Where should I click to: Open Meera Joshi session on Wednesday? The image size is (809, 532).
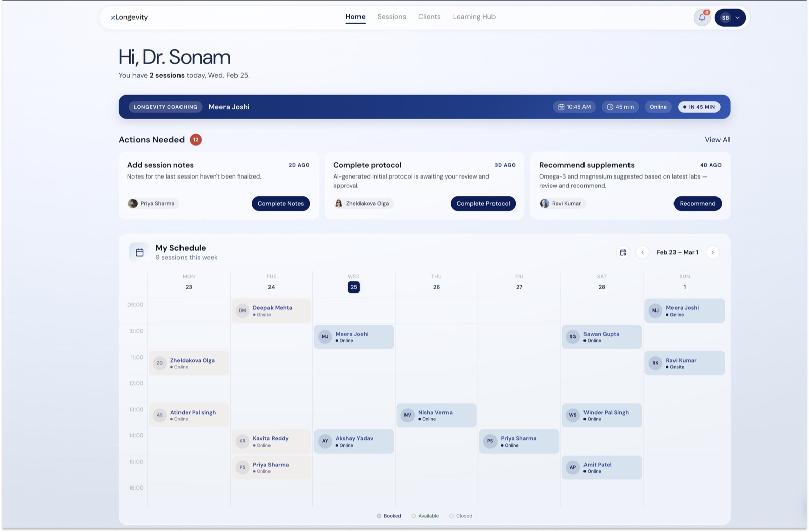(354, 337)
